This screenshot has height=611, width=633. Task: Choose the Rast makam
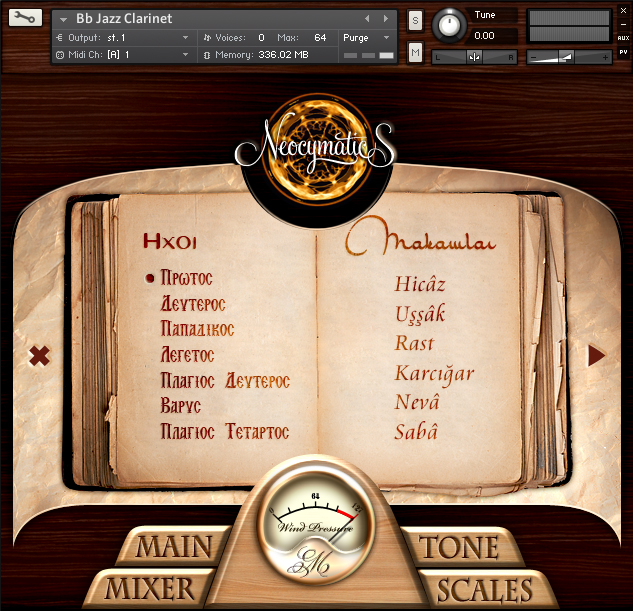414,343
